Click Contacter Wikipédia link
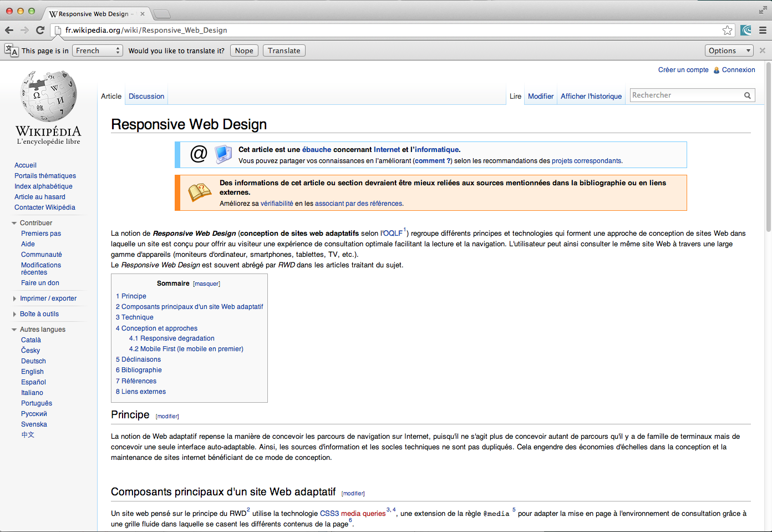Image resolution: width=772 pixels, height=532 pixels. 45,207
